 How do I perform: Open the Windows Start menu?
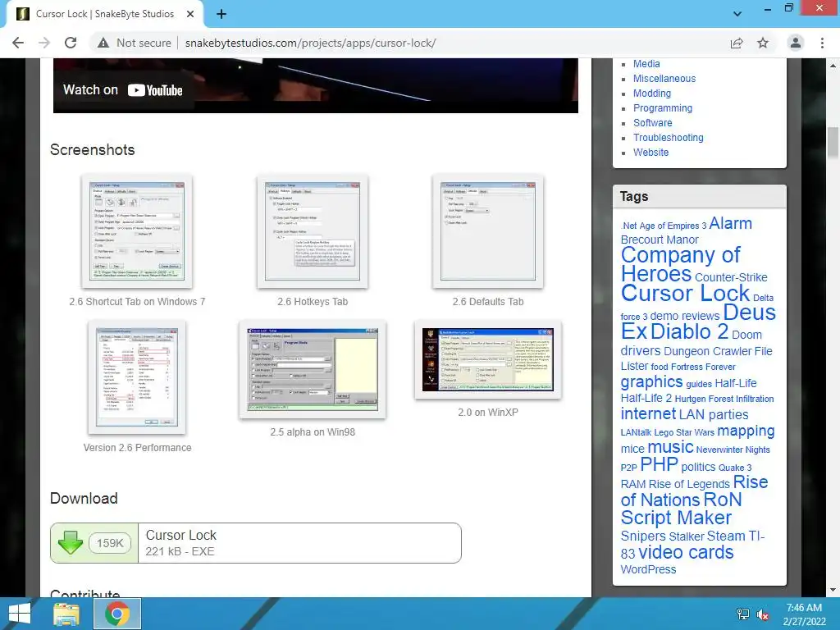click(20, 614)
